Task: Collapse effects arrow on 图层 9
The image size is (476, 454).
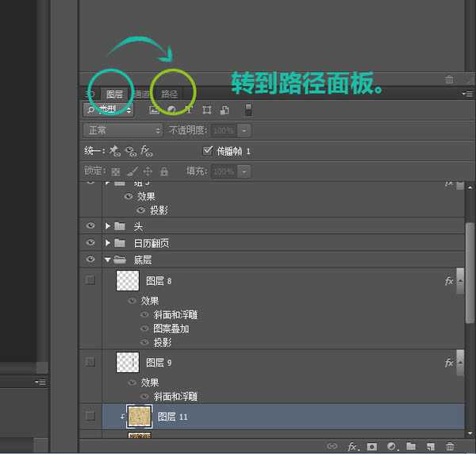Action: point(460,363)
